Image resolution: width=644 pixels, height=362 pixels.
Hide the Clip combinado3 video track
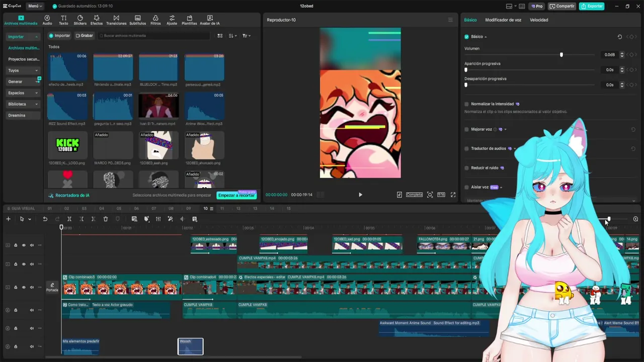(x=24, y=288)
